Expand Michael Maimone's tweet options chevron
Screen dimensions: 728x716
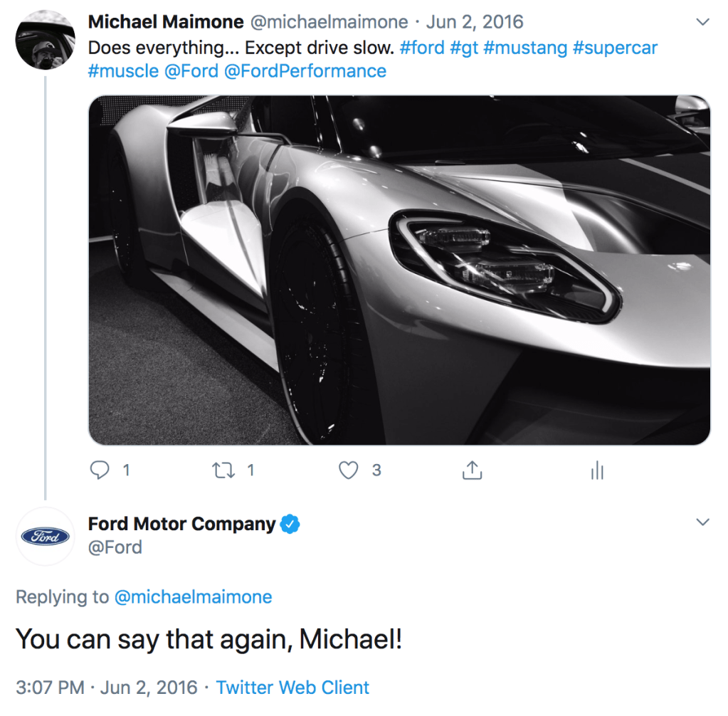pos(702,23)
